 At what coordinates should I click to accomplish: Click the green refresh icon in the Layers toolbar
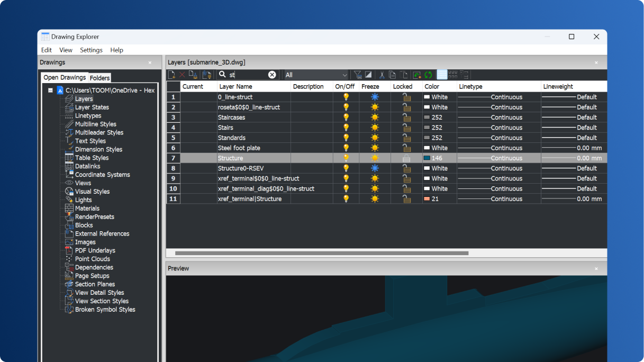[x=427, y=75]
